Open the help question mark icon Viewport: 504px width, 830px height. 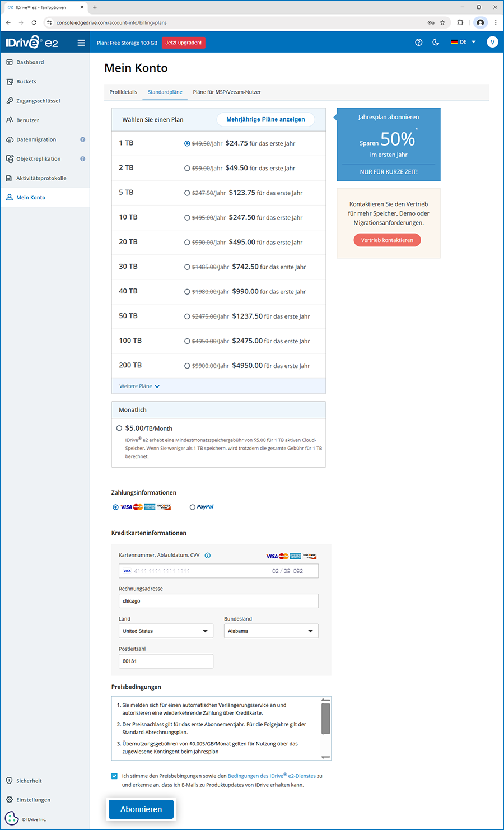coord(418,43)
